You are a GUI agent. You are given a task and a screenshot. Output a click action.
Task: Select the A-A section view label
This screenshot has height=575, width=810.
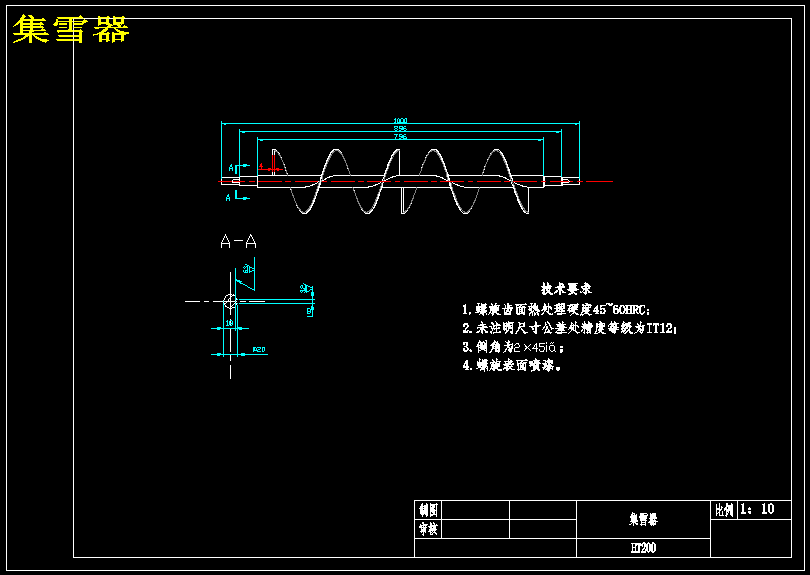coord(238,241)
